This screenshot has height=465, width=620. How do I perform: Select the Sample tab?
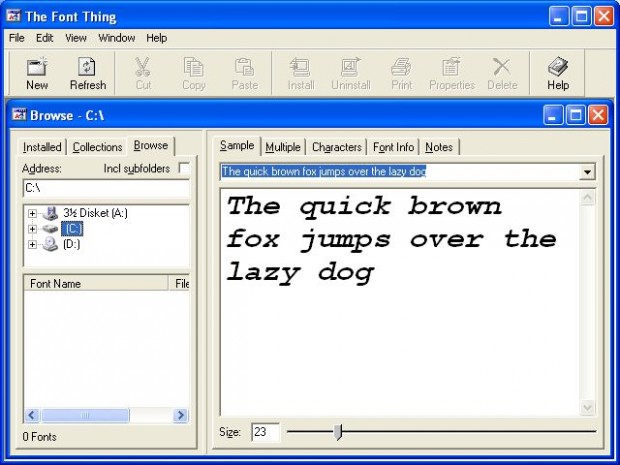point(237,146)
